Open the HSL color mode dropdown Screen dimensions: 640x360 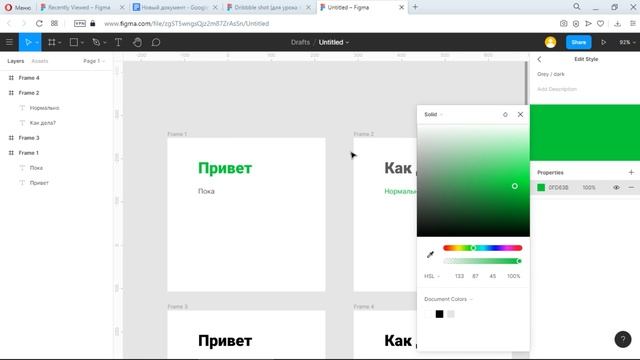click(x=432, y=276)
